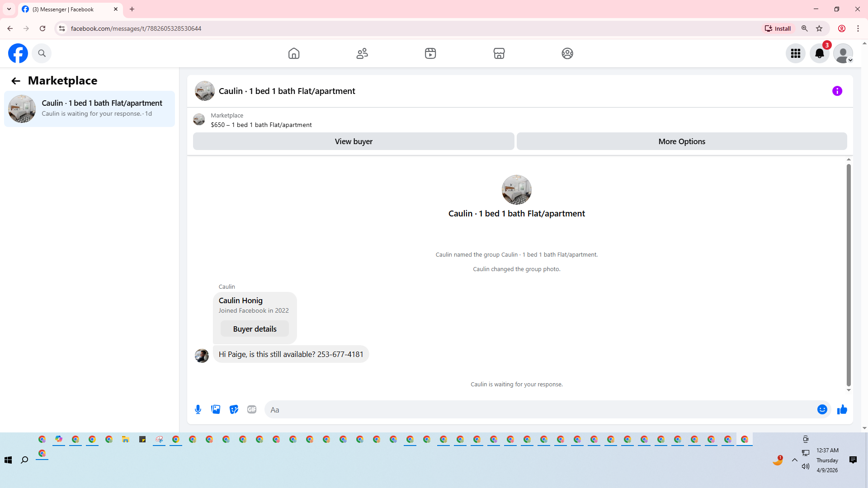Expand Chrome tab search dropdown
Image resolution: width=868 pixels, height=488 pixels.
(x=9, y=9)
